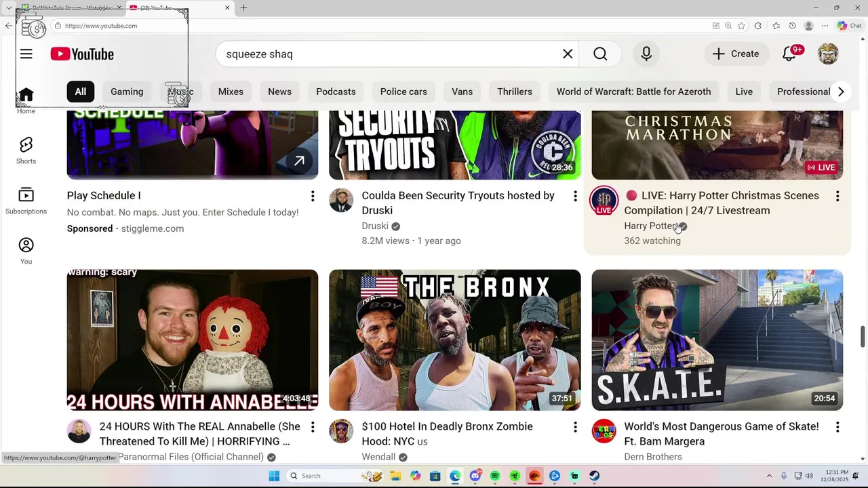Select the World of Warcraft filter chip

coord(634,91)
